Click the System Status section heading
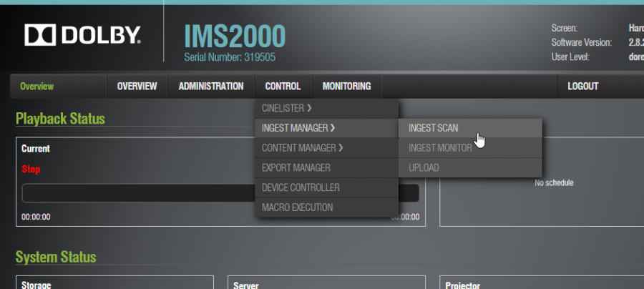644x289 pixels. [56, 257]
